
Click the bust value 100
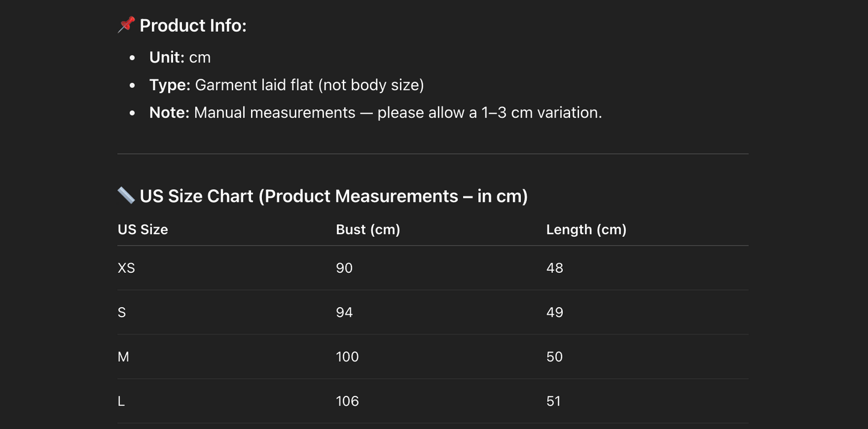point(347,357)
